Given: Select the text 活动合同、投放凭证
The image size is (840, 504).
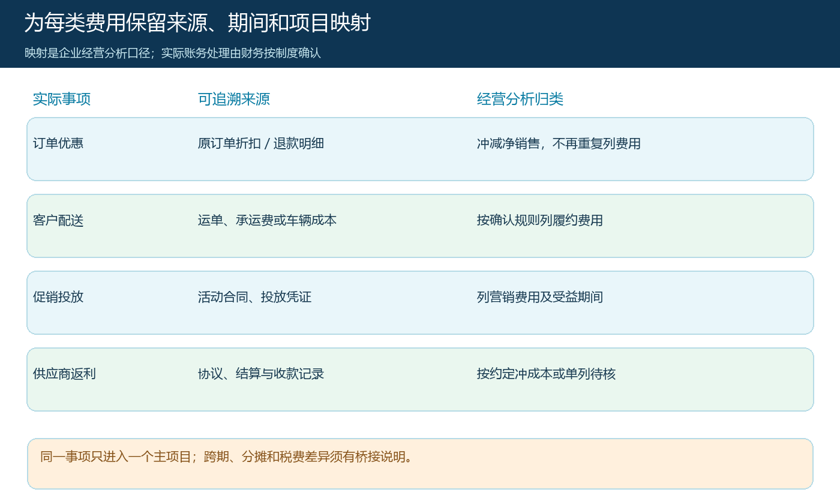Looking at the screenshot, I should [255, 297].
